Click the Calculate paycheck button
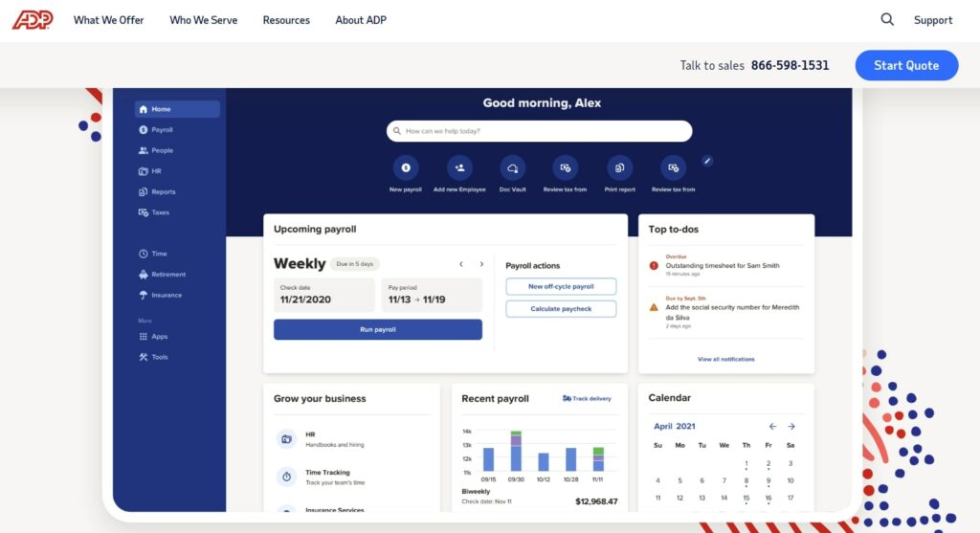 [x=561, y=309]
